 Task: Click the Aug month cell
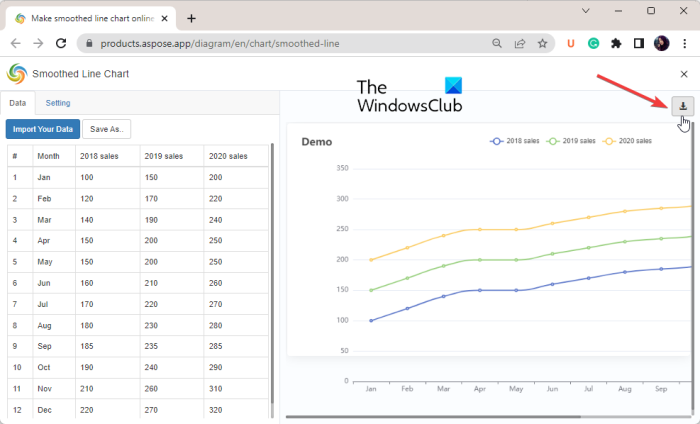[x=54, y=325]
